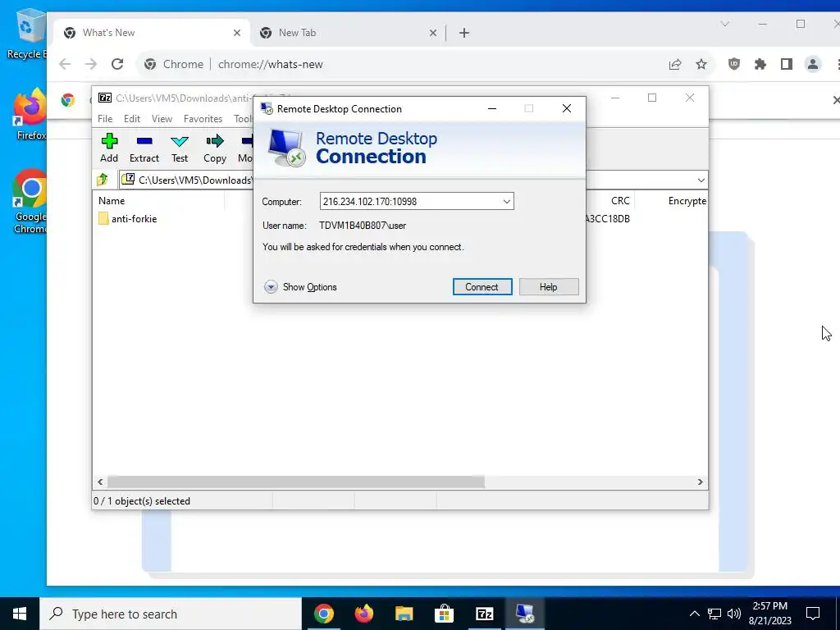Show hidden system tray icons
This screenshot has width=840, height=630.
tap(694, 614)
